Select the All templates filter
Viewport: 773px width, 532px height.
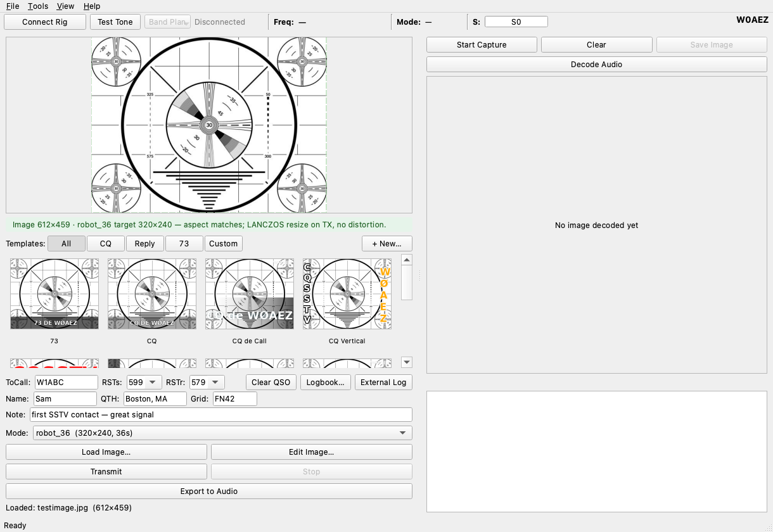tap(67, 244)
